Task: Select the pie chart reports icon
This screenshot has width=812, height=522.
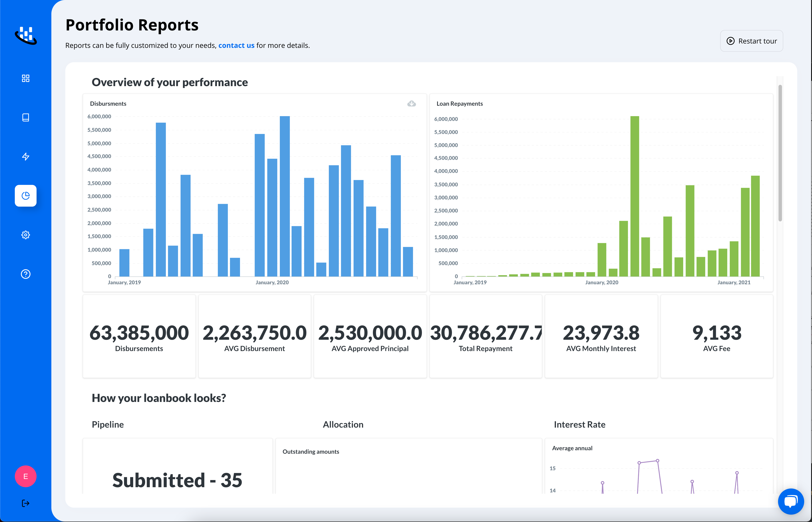Action: pyautogui.click(x=25, y=196)
